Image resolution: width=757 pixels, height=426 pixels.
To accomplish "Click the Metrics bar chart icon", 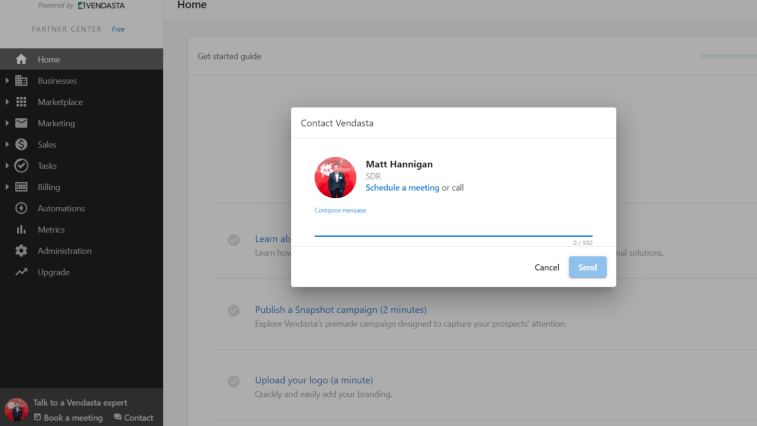I will coord(21,229).
